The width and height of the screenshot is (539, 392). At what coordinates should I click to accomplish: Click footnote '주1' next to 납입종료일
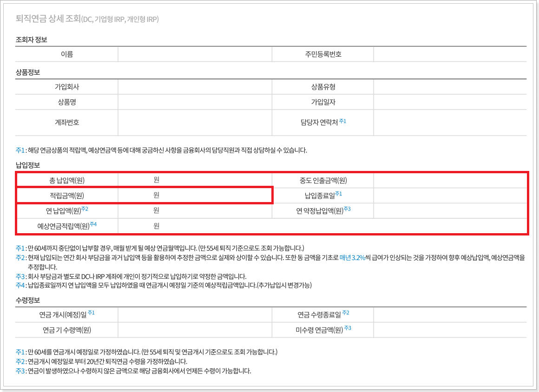(339, 194)
